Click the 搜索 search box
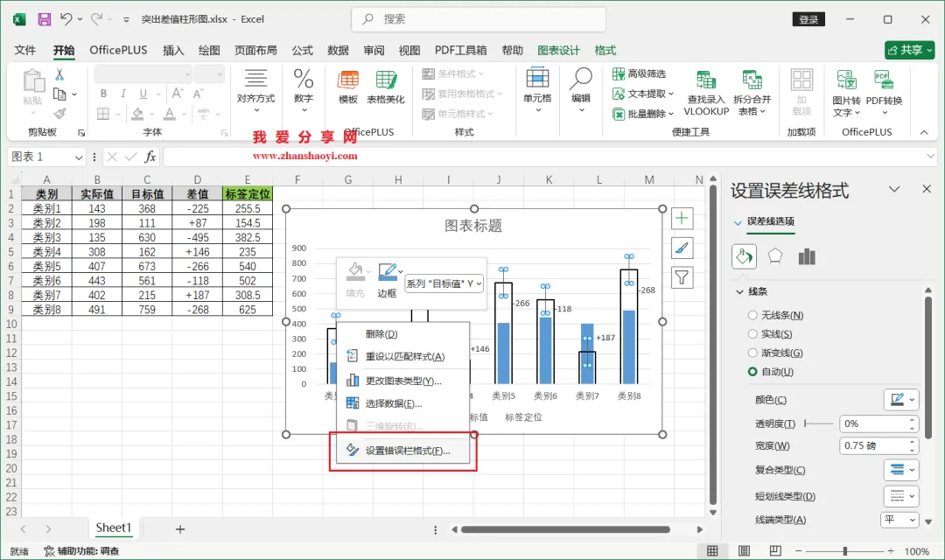 479,19
